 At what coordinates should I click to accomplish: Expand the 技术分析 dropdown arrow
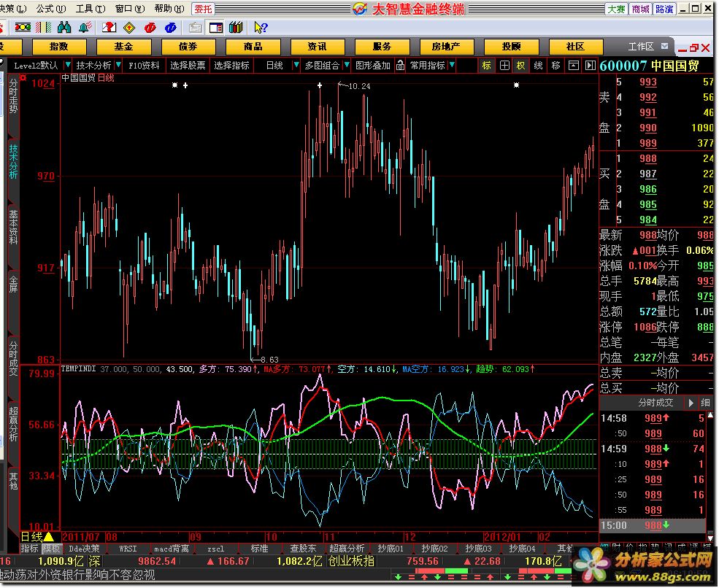[118, 65]
